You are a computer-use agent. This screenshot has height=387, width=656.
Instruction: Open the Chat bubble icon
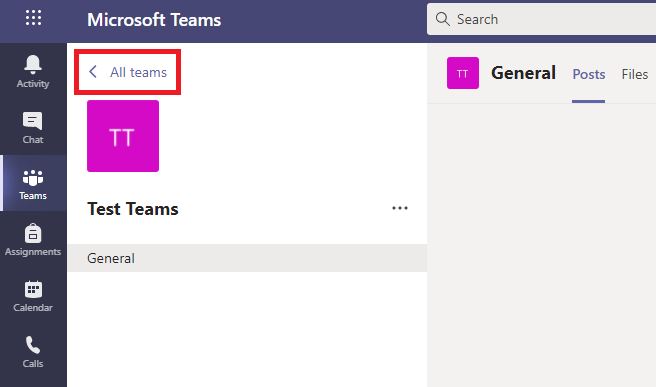(33, 121)
